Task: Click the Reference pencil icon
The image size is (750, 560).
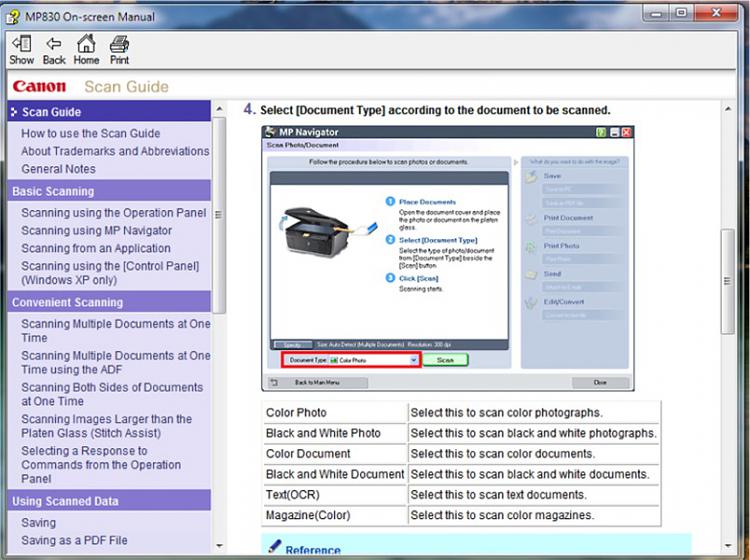Action: coord(275,546)
